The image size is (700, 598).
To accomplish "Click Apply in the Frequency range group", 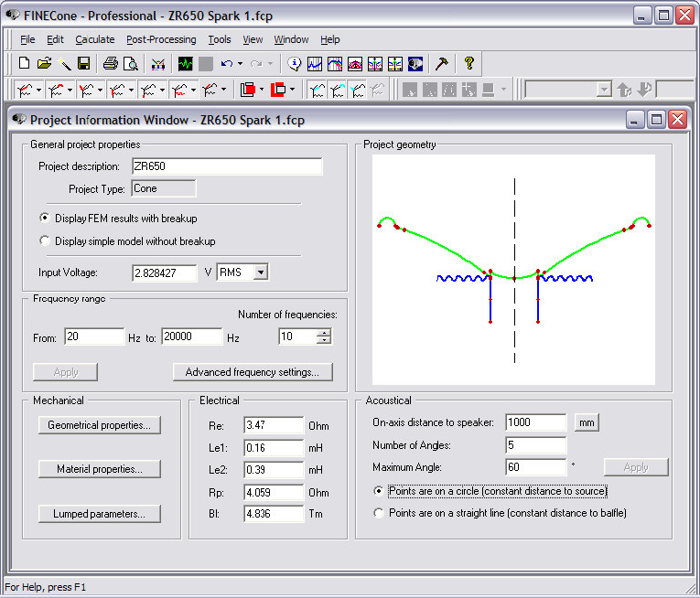I will pos(65,372).
